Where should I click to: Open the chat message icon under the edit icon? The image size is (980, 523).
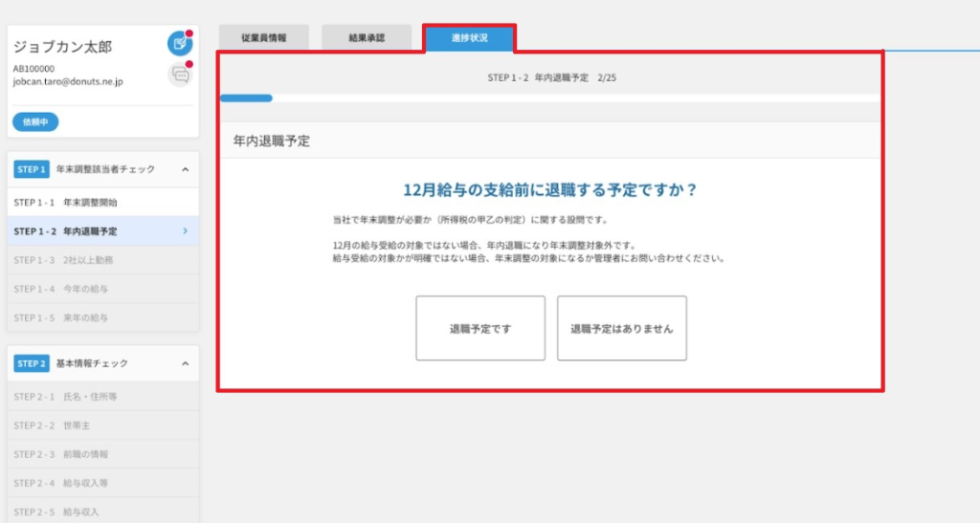pyautogui.click(x=180, y=75)
